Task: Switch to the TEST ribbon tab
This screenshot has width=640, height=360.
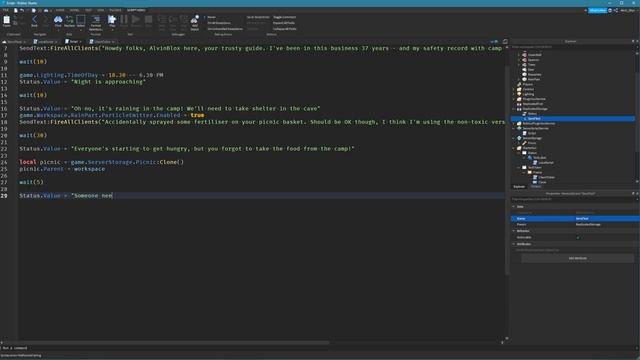Action: pos(89,10)
